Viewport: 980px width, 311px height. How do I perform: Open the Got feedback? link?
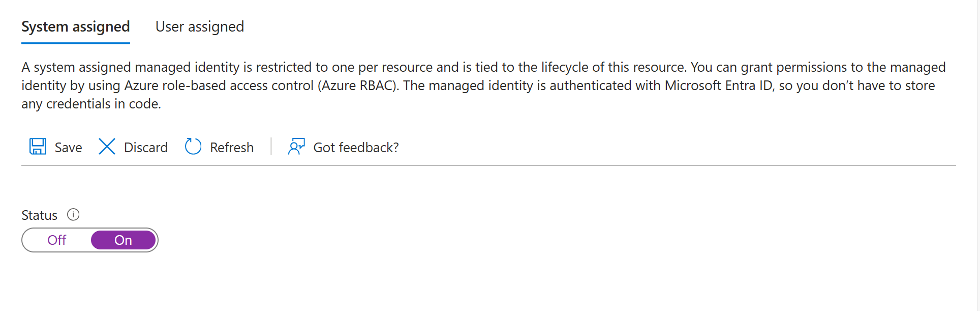click(x=356, y=148)
